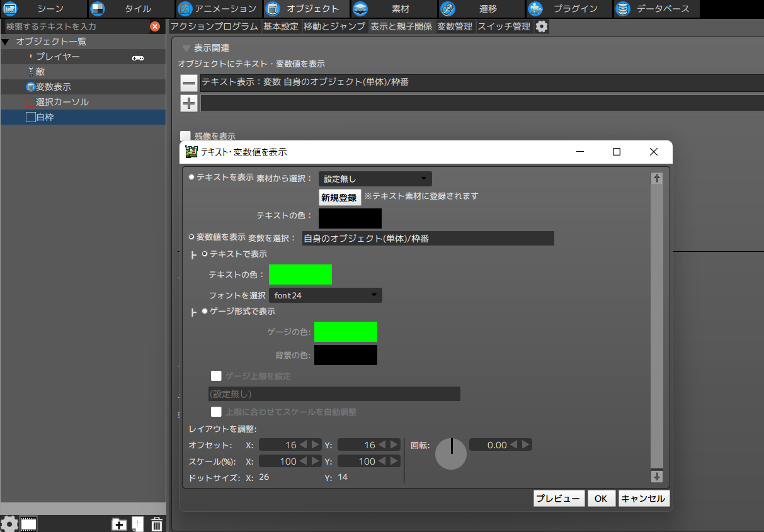Select the ゲージ形式で表示 radio button
The image size is (764, 532).
[x=203, y=311]
